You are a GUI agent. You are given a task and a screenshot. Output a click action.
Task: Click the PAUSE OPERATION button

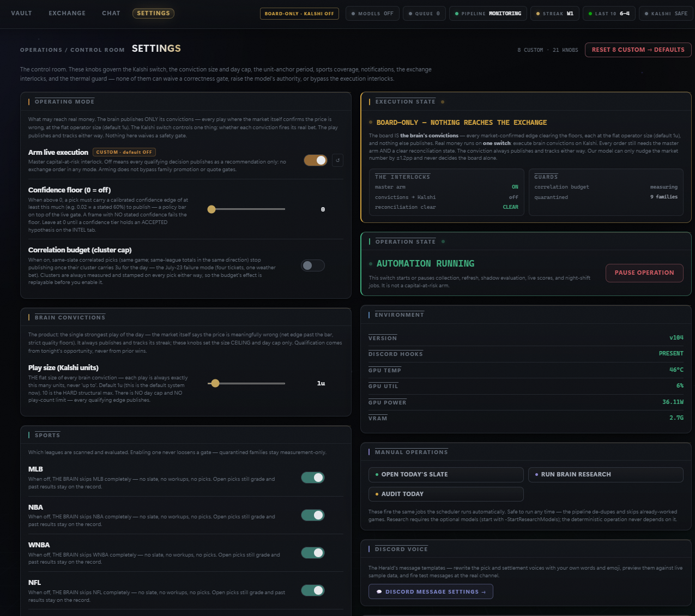[644, 273]
